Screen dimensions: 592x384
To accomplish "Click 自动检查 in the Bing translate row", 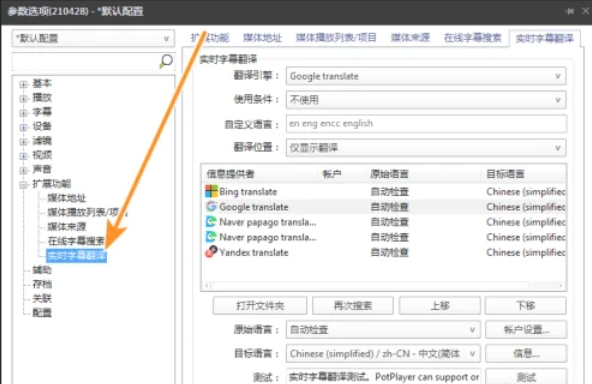I will 389,192.
